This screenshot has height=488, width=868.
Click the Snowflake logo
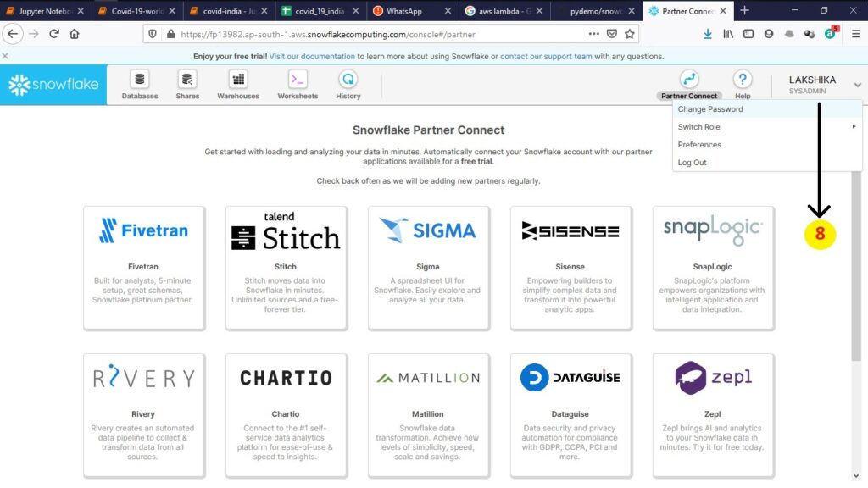click(53, 84)
